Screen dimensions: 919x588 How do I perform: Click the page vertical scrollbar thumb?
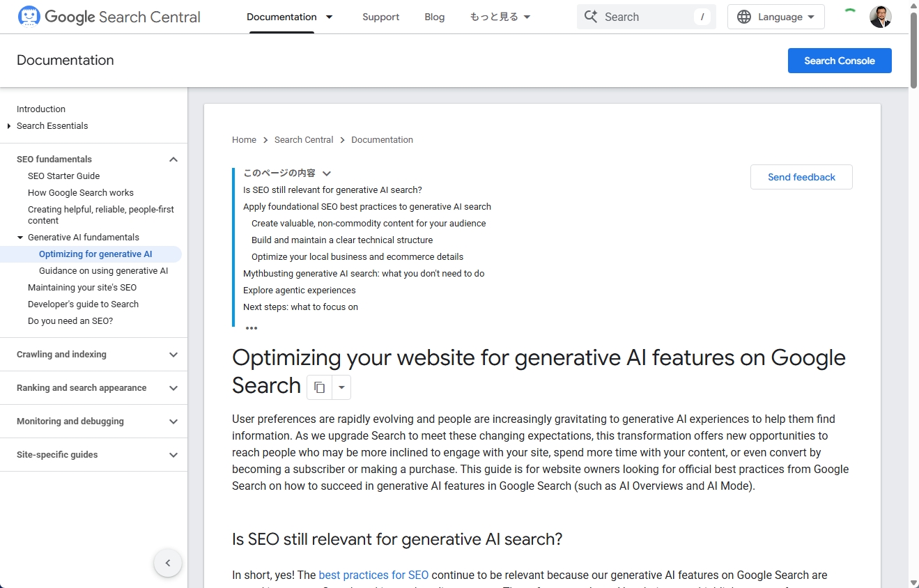913,51
